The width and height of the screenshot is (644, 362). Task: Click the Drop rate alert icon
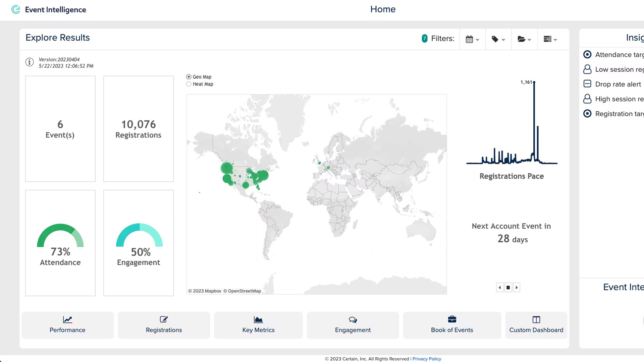tap(587, 84)
